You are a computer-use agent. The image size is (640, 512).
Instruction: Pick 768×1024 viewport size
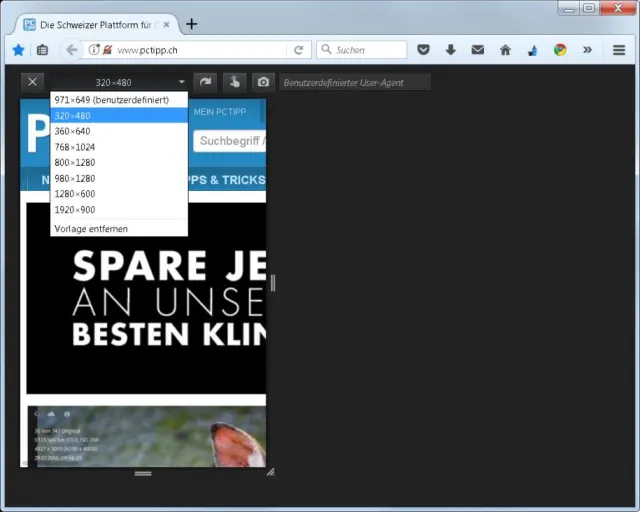[x=75, y=147]
